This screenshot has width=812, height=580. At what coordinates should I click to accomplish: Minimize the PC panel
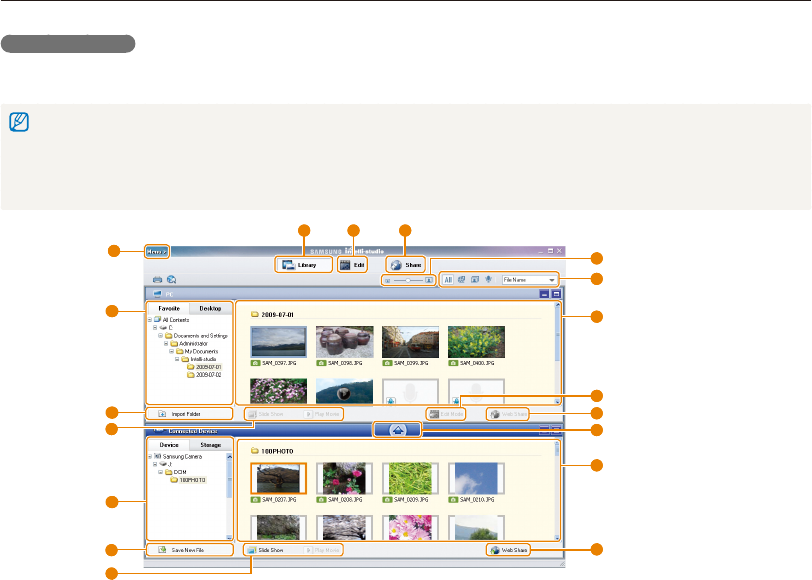click(x=544, y=294)
